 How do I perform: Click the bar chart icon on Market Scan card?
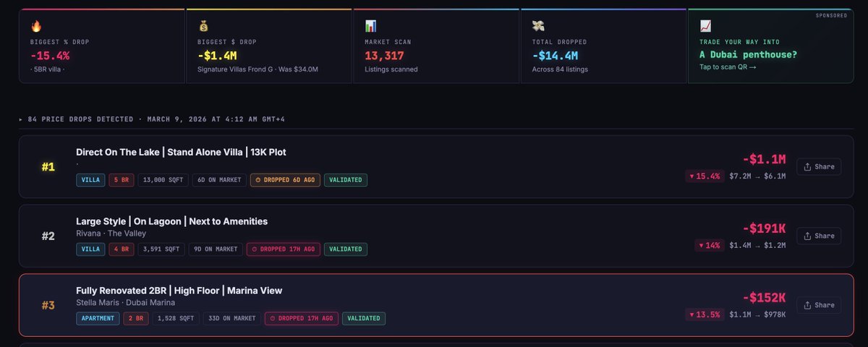(370, 26)
